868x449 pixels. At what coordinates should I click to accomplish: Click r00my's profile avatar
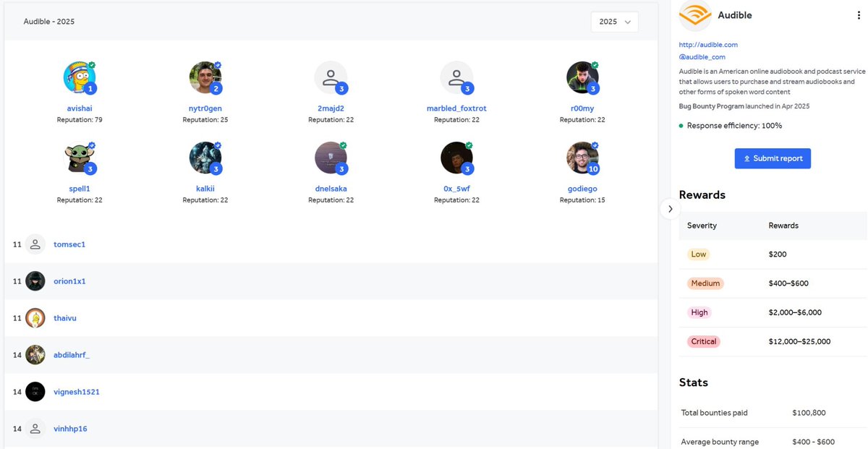[582, 77]
